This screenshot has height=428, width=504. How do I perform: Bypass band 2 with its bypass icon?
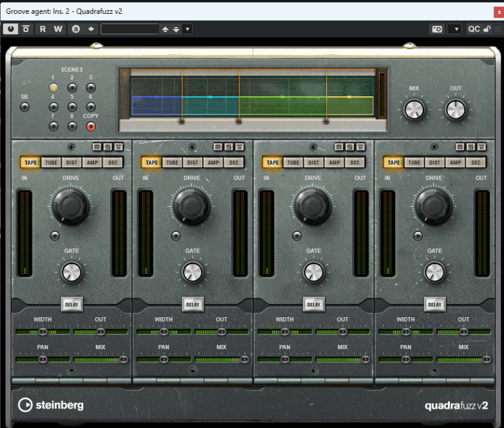(x=240, y=147)
